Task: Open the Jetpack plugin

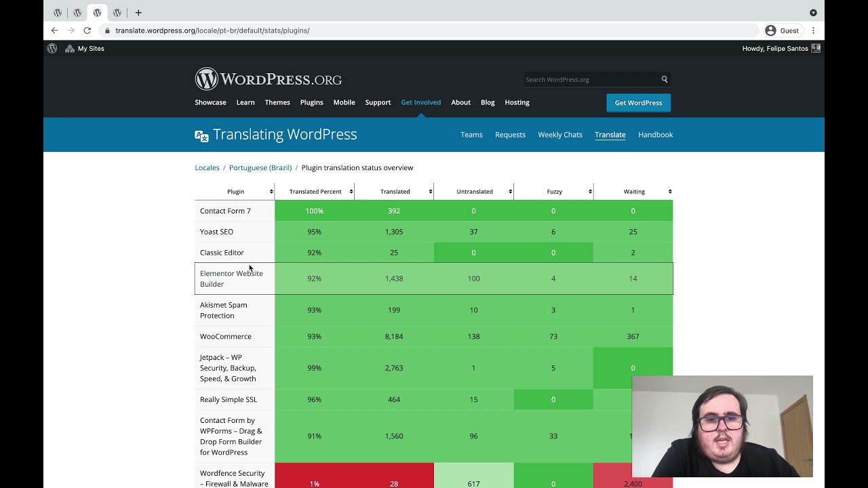Action: pyautogui.click(x=228, y=368)
